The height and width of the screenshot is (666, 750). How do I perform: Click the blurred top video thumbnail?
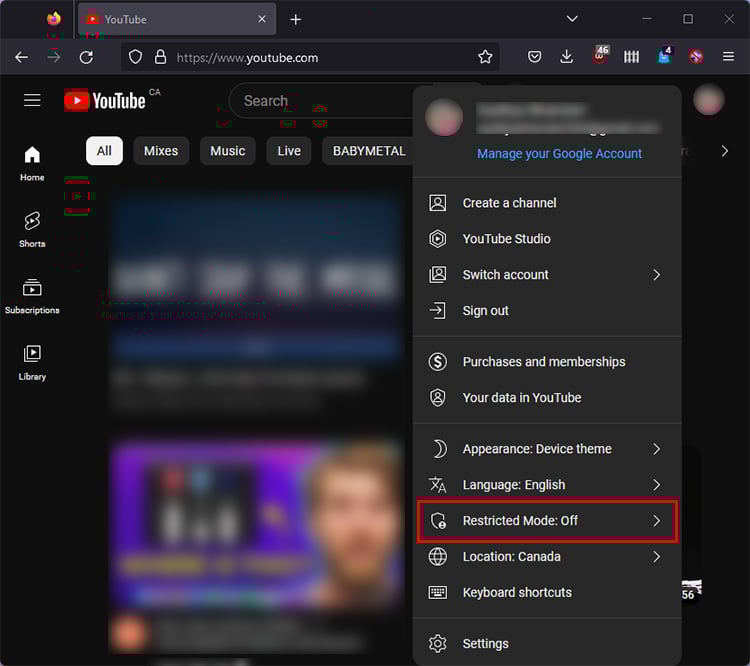256,277
